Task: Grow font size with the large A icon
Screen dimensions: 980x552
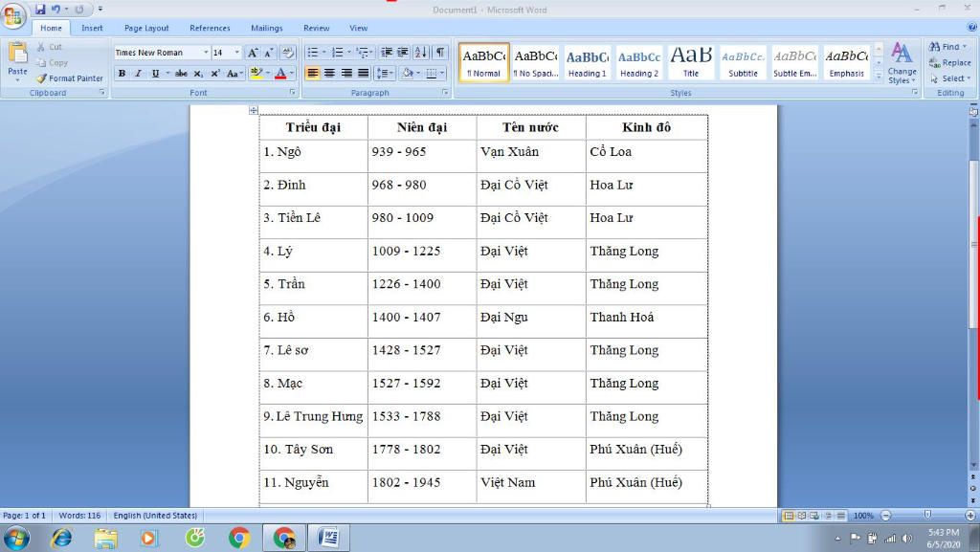Action: tap(253, 53)
